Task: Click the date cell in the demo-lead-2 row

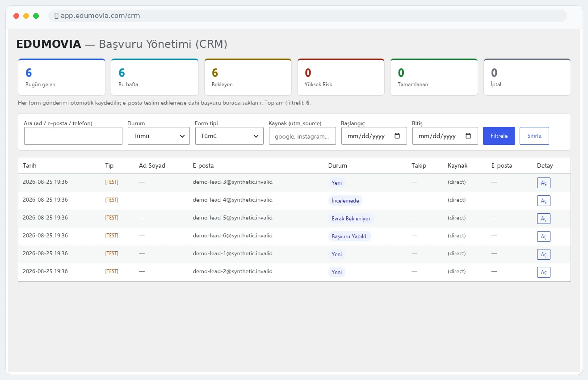Action: (x=45, y=271)
